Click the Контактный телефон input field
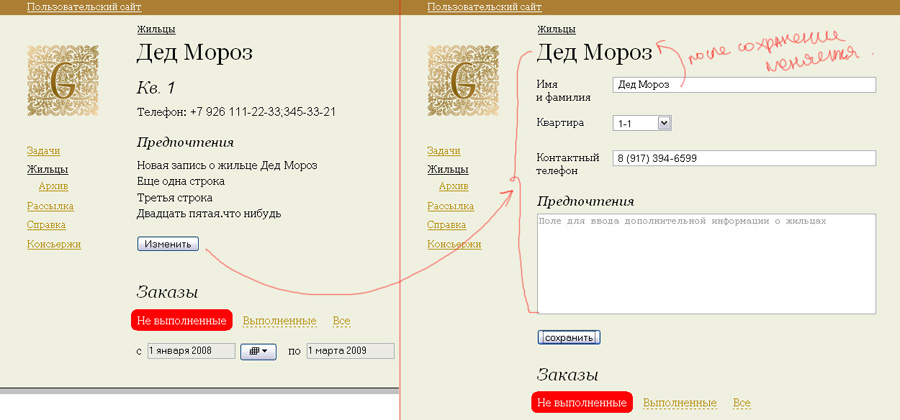The image size is (900, 420). coord(744,158)
